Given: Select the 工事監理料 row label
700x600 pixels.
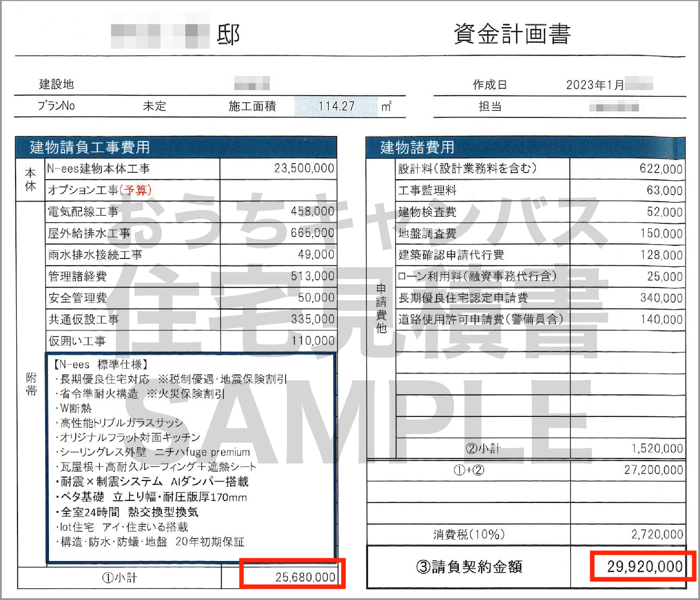Looking at the screenshot, I should click(427, 190).
